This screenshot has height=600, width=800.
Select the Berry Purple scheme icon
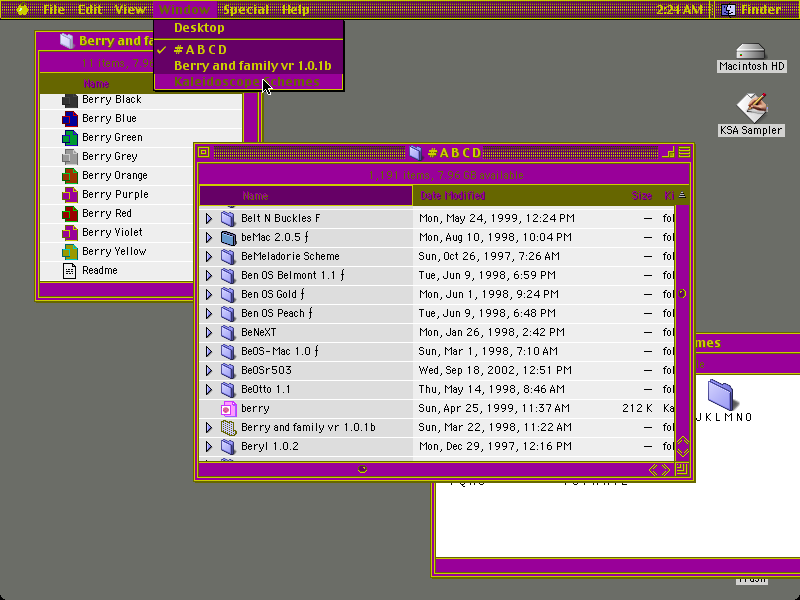pos(69,195)
